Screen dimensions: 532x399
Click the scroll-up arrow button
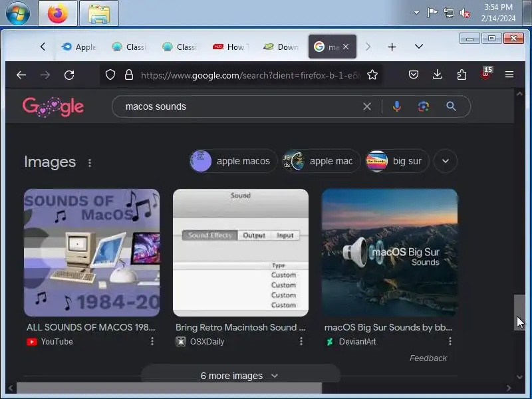tap(519, 94)
